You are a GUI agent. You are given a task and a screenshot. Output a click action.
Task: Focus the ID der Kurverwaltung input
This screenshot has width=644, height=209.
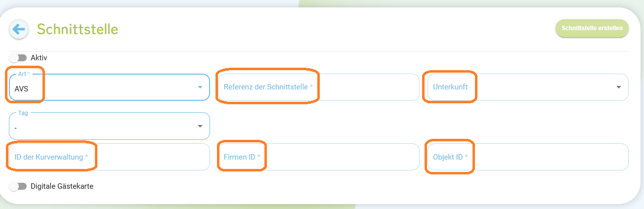click(x=110, y=157)
